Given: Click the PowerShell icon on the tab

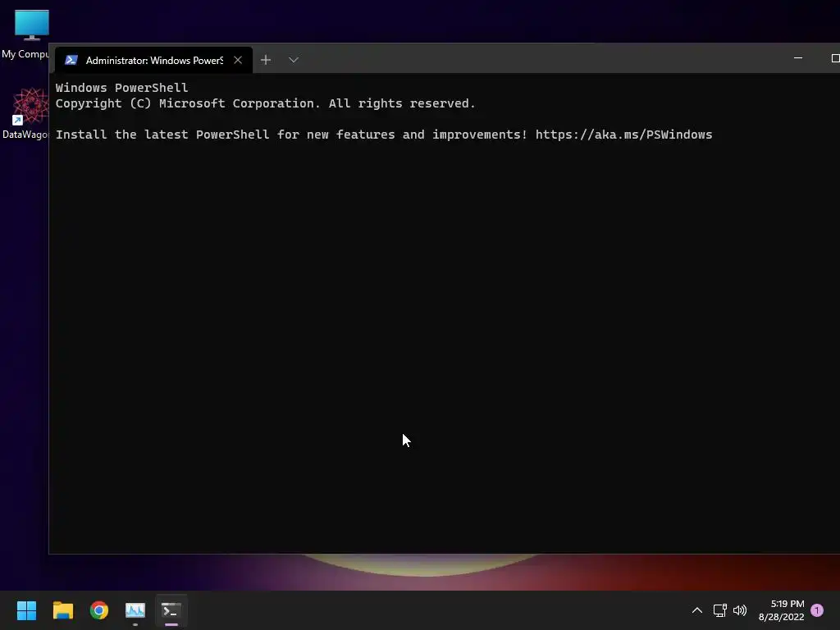Looking at the screenshot, I should pos(71,60).
